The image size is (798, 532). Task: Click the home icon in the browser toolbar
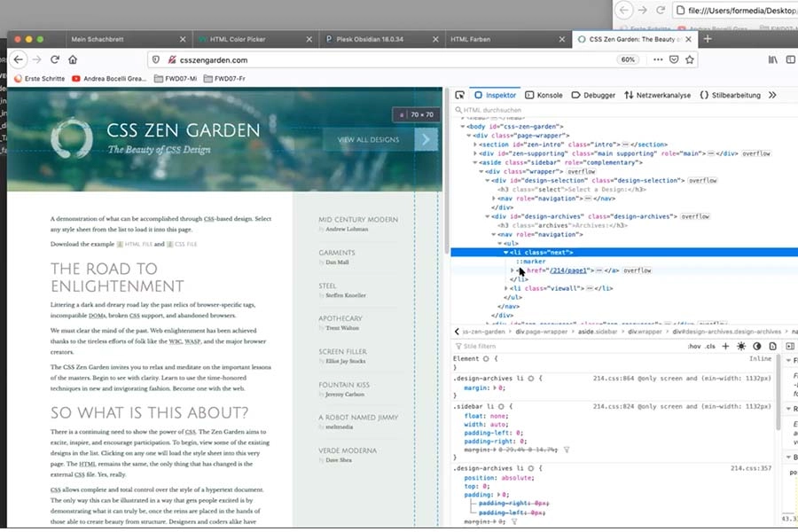coord(73,59)
